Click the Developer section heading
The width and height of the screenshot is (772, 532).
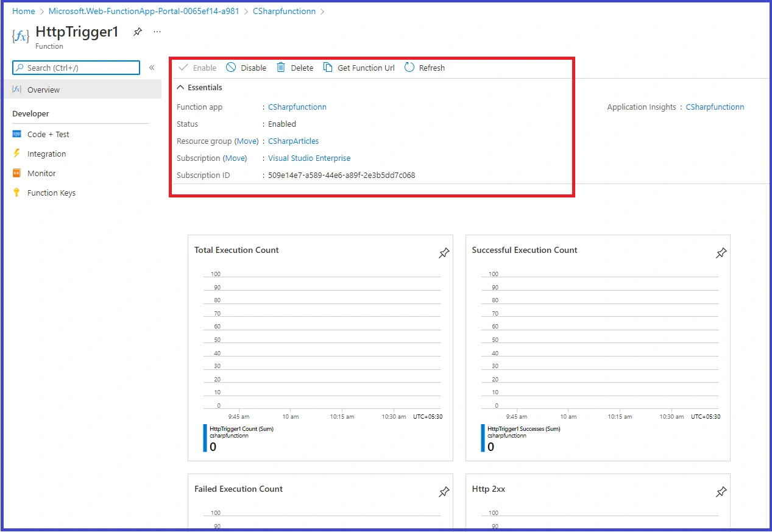click(x=30, y=113)
